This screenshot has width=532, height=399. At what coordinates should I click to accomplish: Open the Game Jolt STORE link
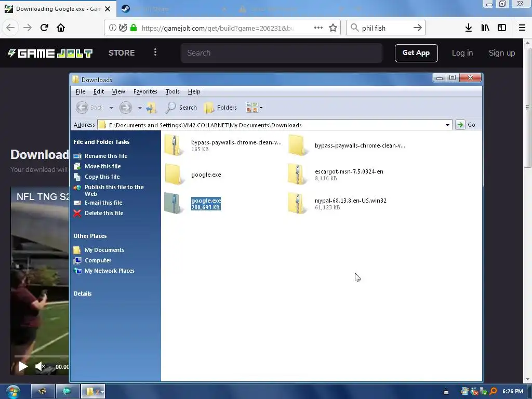click(x=122, y=53)
